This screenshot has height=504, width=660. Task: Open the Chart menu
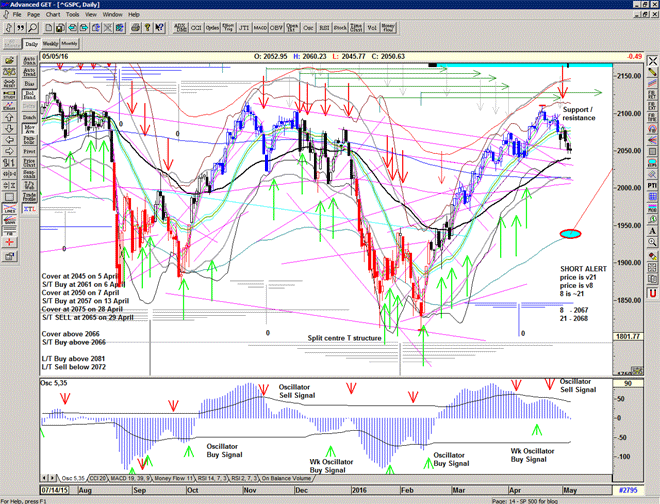tap(53, 15)
